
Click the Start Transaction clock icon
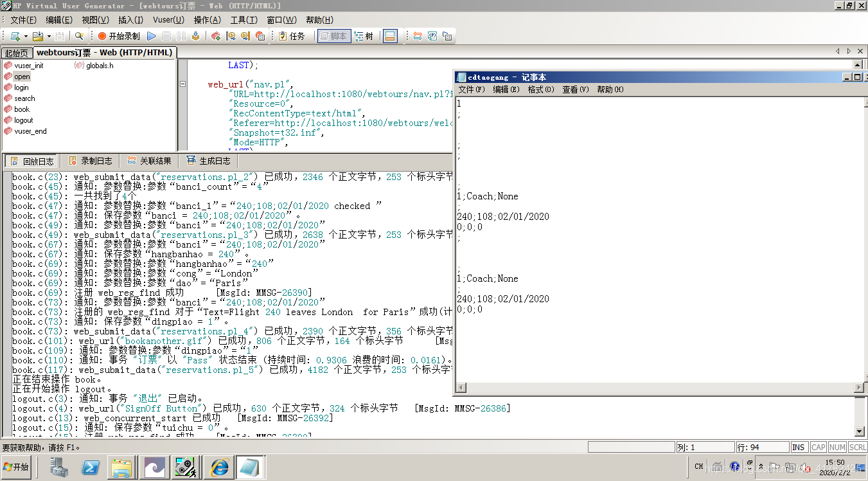click(231, 36)
